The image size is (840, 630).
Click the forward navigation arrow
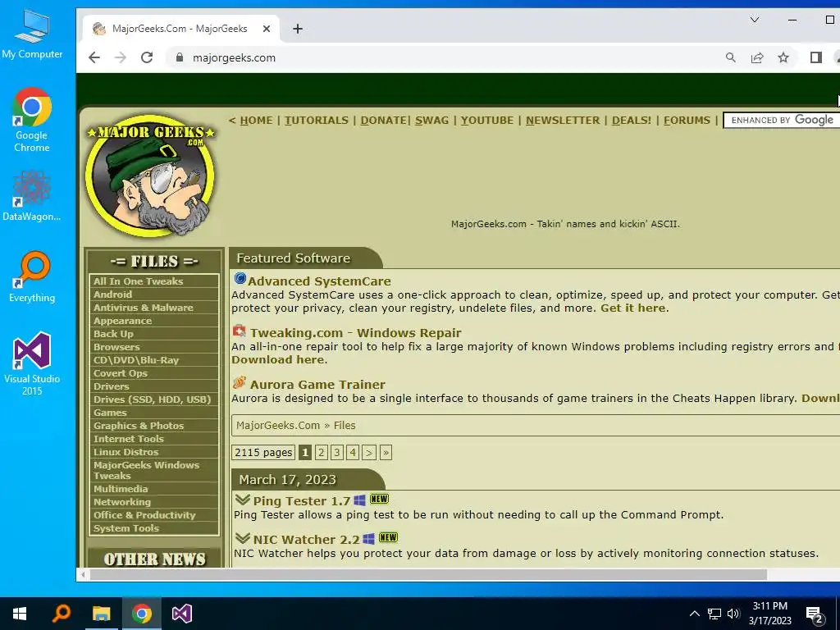click(x=121, y=57)
